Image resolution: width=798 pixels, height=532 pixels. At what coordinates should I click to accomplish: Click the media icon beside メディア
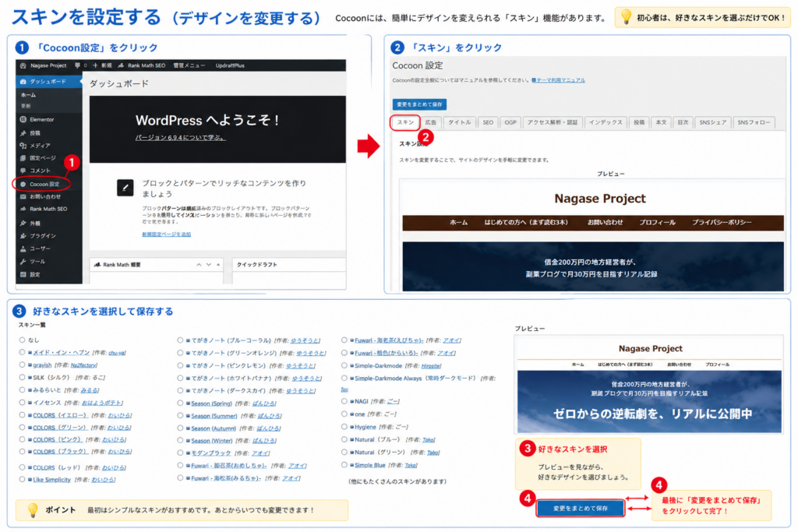pyautogui.click(x=23, y=146)
